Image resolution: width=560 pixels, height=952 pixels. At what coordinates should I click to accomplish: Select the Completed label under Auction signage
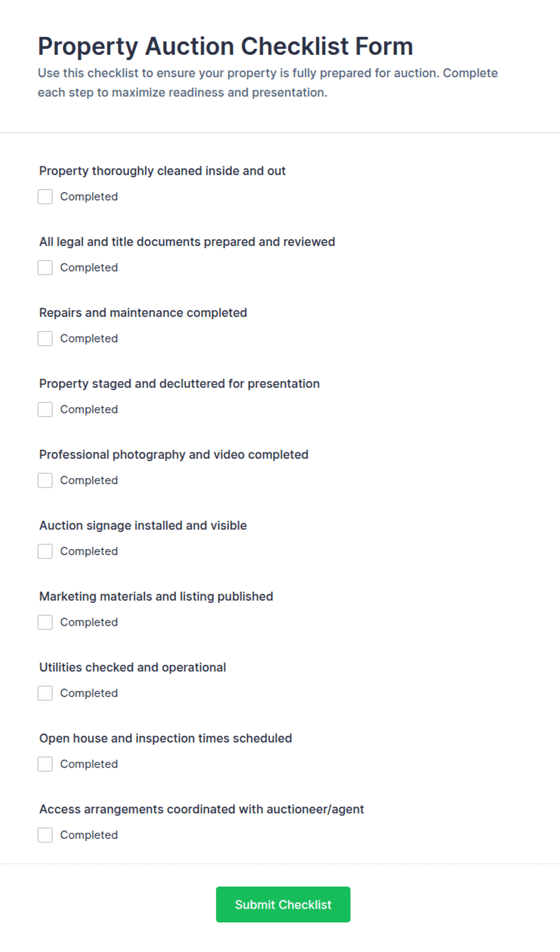click(x=89, y=552)
